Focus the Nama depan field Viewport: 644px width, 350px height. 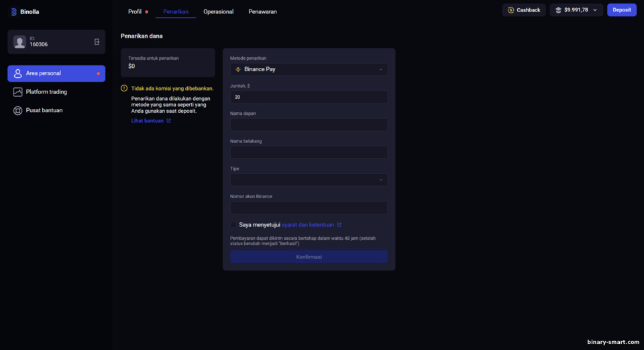pyautogui.click(x=309, y=125)
